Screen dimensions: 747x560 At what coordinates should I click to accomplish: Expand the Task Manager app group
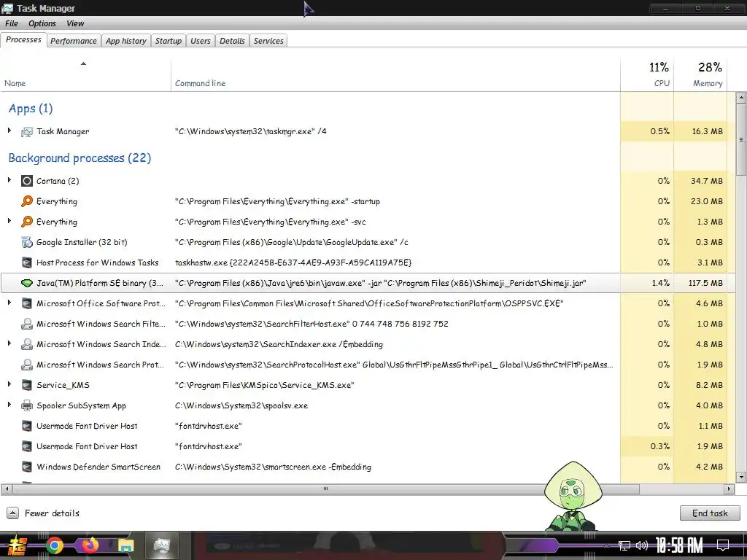pyautogui.click(x=9, y=131)
